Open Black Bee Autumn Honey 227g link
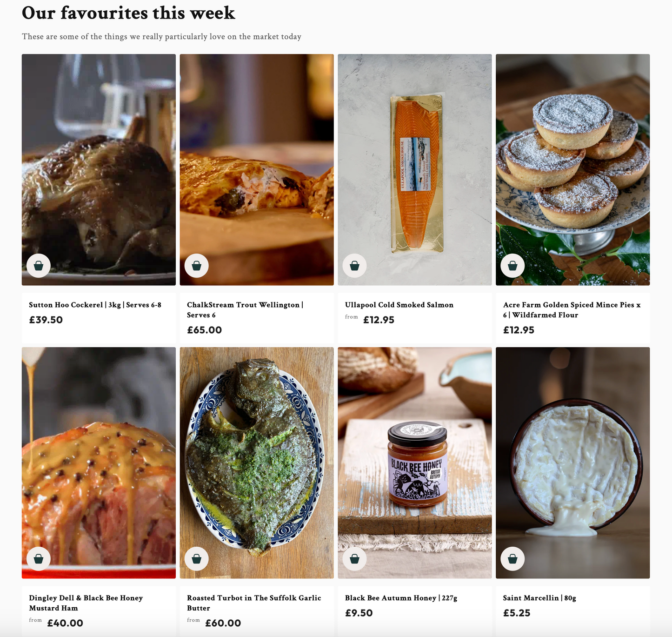 [401, 598]
